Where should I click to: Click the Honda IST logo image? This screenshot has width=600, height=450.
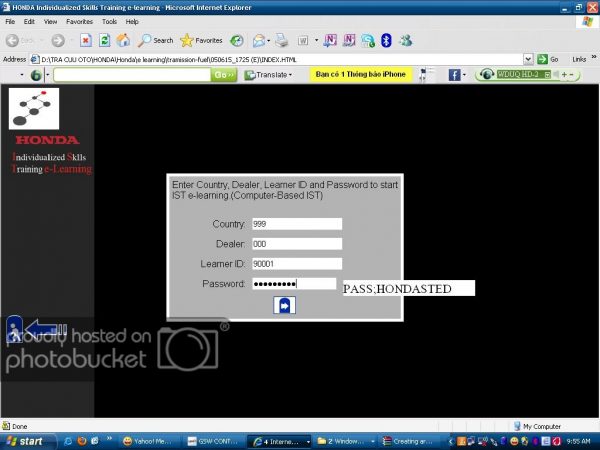click(x=34, y=109)
